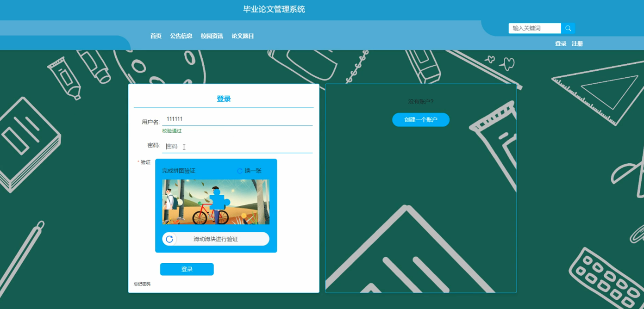Click the circular slider handle icon
The height and width of the screenshot is (309, 644).
(169, 239)
